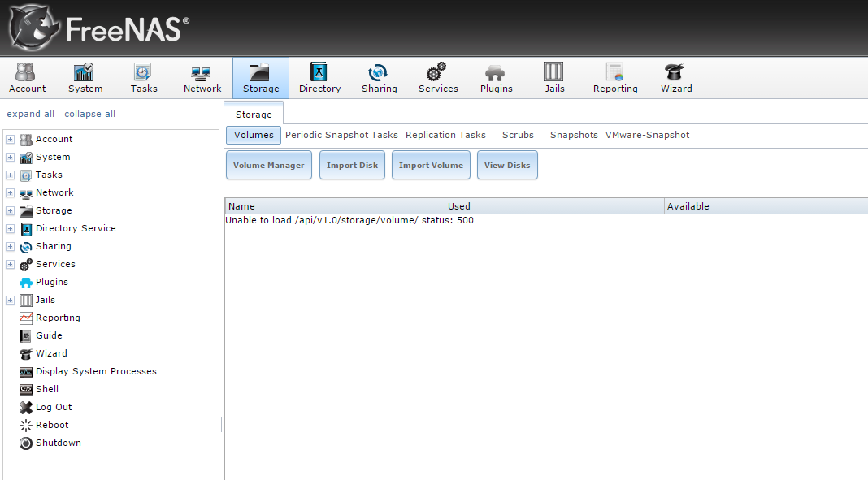Click the Shutdown power icon
The image size is (868, 480).
(26, 443)
